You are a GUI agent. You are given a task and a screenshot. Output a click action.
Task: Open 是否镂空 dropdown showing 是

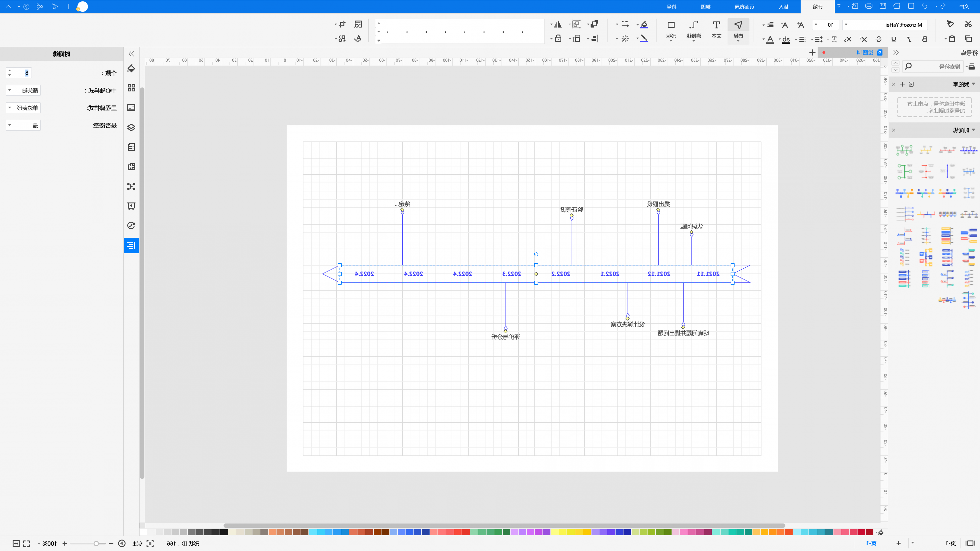(23, 125)
